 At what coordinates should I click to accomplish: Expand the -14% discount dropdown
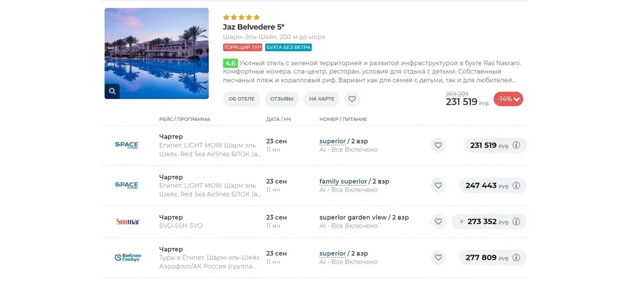pos(508,99)
